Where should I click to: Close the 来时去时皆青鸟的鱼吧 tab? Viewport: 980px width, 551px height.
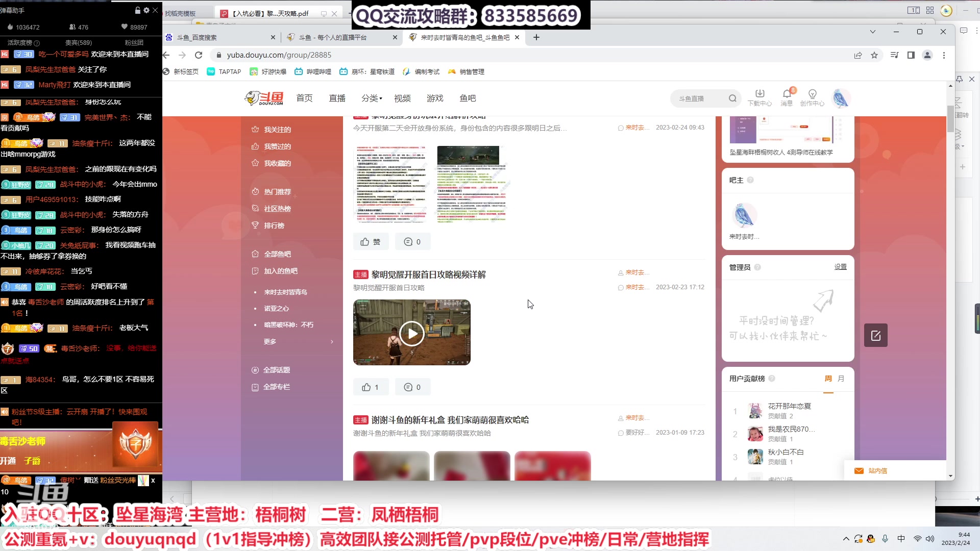[517, 37]
